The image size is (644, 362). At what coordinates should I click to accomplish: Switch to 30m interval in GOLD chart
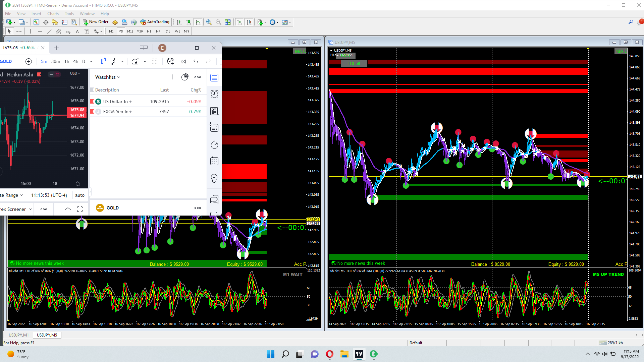click(x=56, y=61)
